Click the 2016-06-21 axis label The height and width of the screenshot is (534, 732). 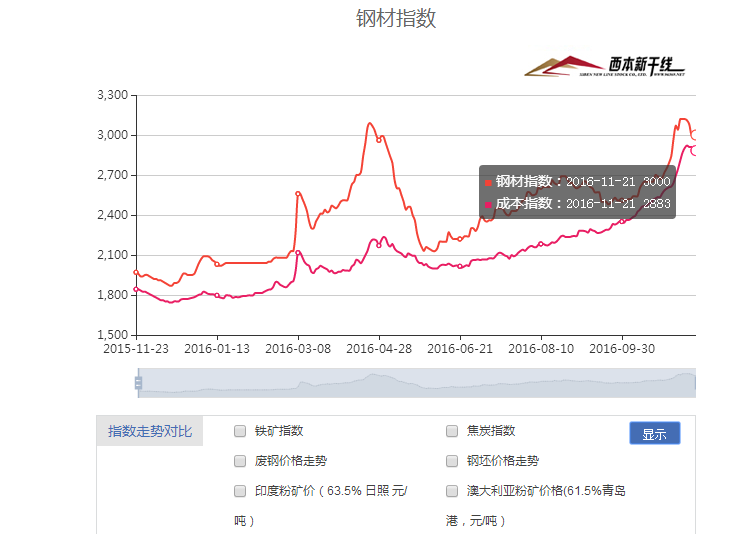click(x=460, y=349)
